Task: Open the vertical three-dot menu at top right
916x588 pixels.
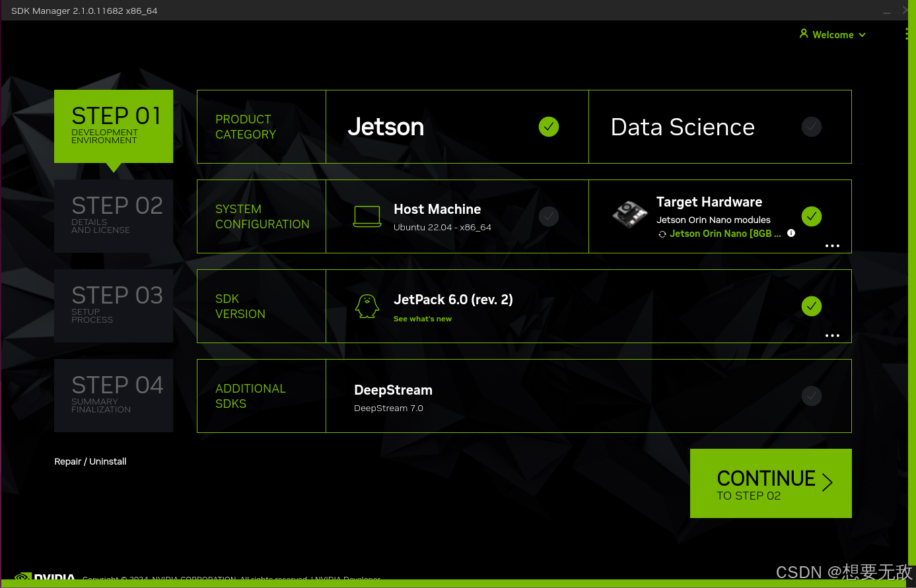Action: click(907, 34)
